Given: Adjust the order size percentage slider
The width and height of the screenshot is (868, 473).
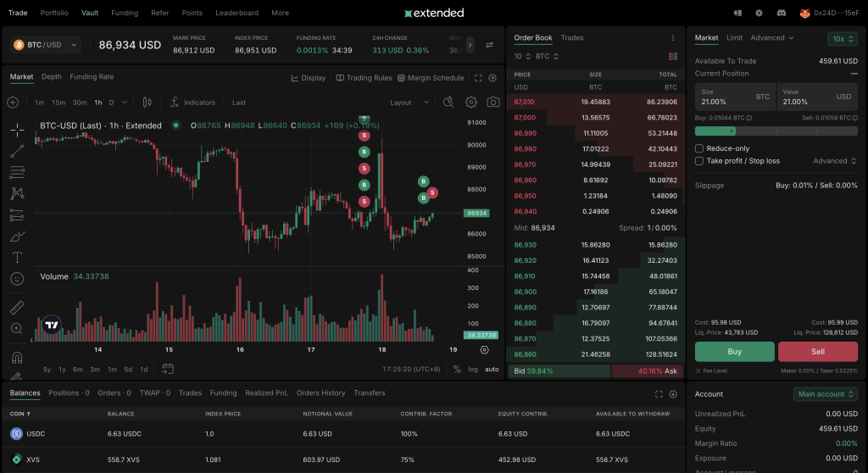Looking at the screenshot, I should [x=732, y=131].
